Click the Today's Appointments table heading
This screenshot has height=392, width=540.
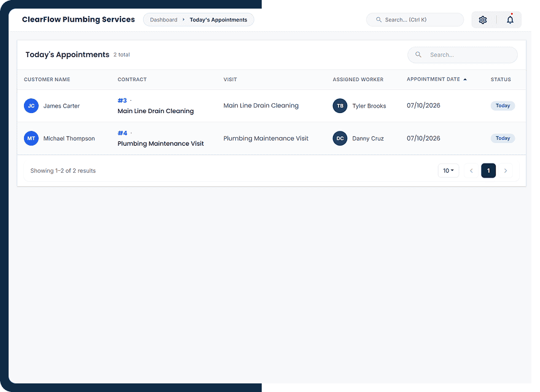tap(67, 55)
